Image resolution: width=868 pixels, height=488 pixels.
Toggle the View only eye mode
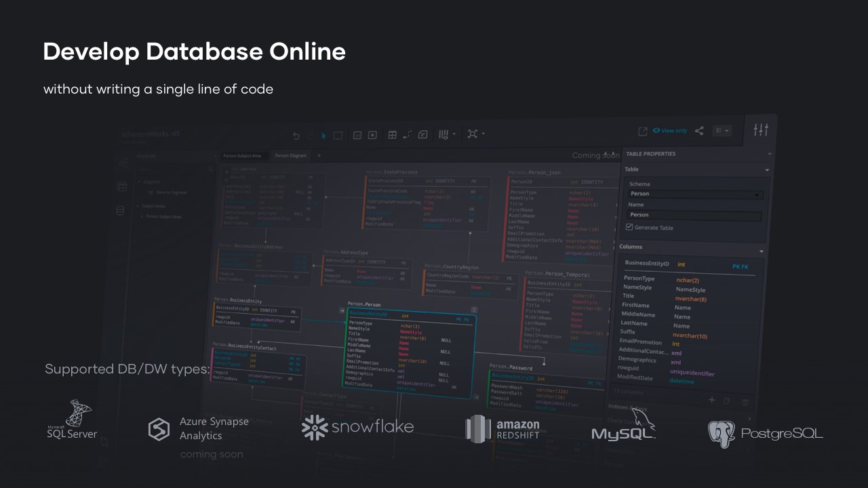click(x=670, y=130)
